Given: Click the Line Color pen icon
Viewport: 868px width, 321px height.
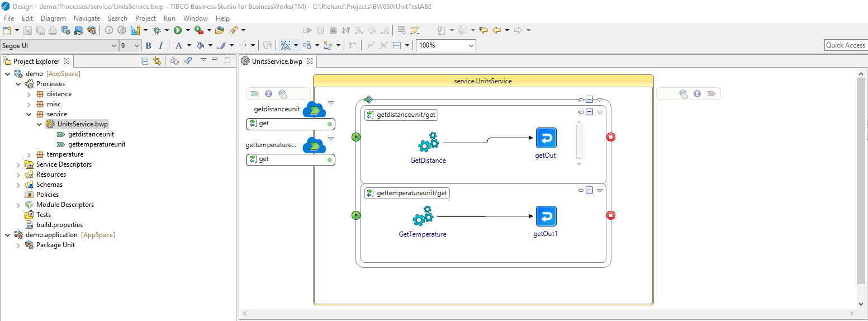Looking at the screenshot, I should [x=221, y=45].
